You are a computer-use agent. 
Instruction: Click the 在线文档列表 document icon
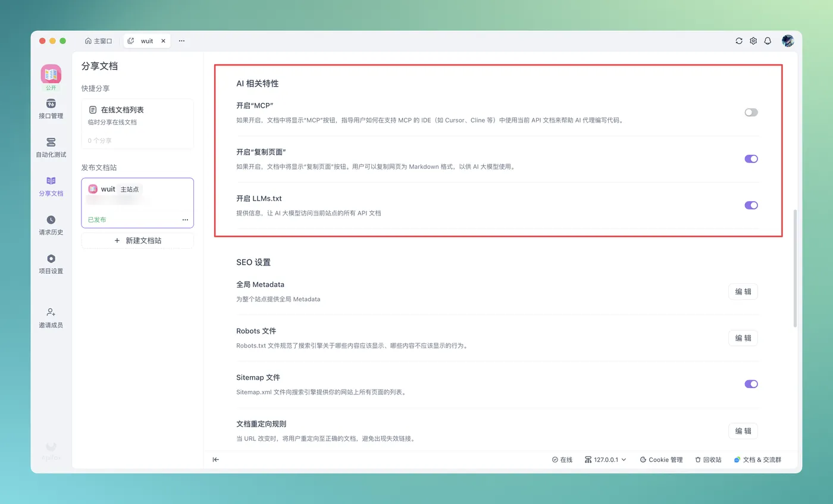pos(93,110)
